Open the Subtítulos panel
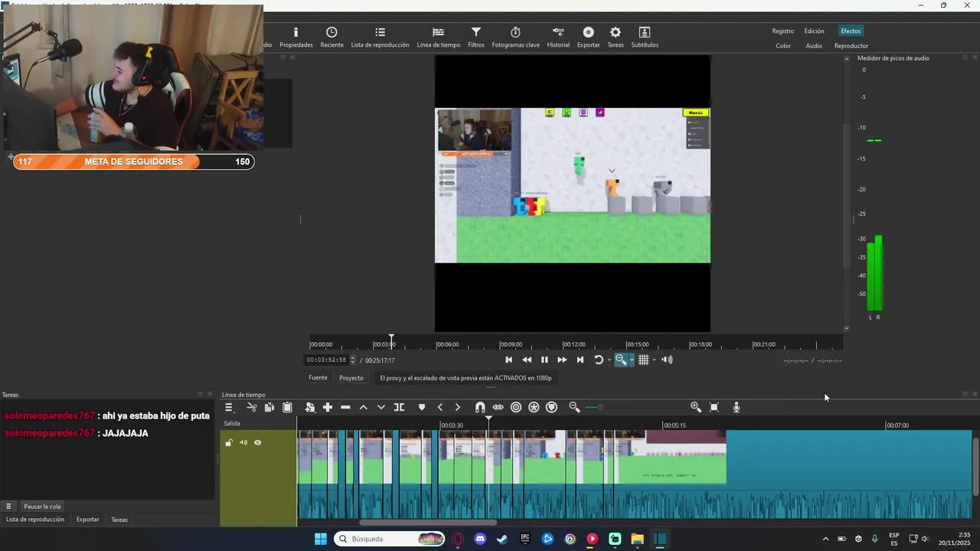The width and height of the screenshot is (980, 551). point(645,37)
